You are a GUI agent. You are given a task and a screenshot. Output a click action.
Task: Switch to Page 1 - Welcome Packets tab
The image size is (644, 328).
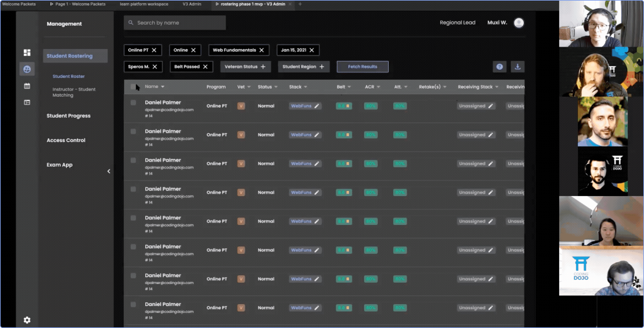pyautogui.click(x=77, y=4)
